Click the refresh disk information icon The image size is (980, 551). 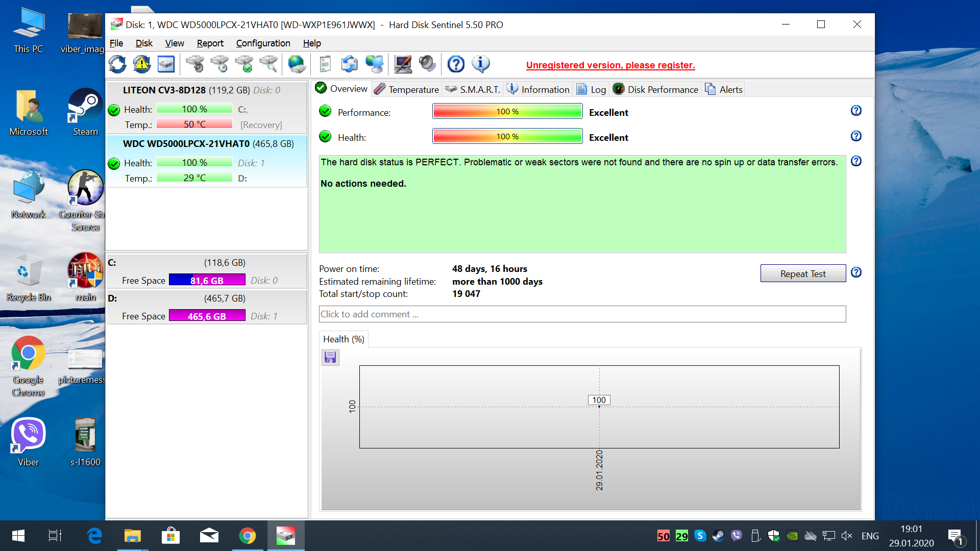tap(117, 64)
